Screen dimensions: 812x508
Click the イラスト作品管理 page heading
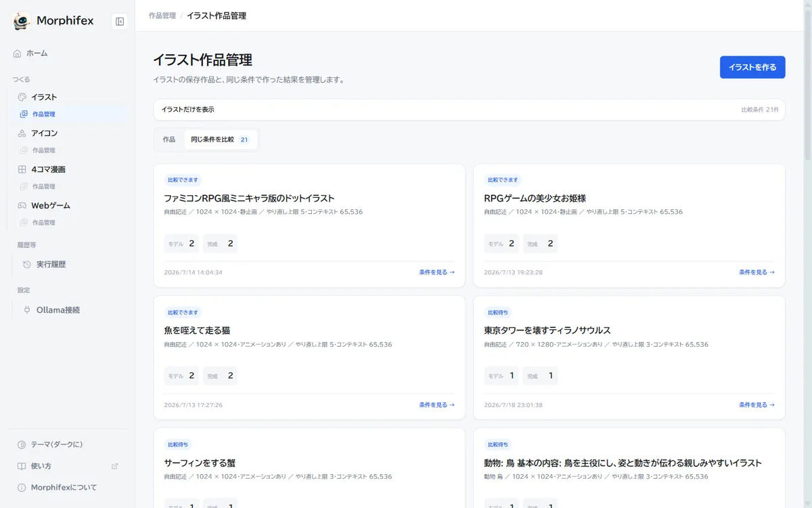click(x=202, y=60)
